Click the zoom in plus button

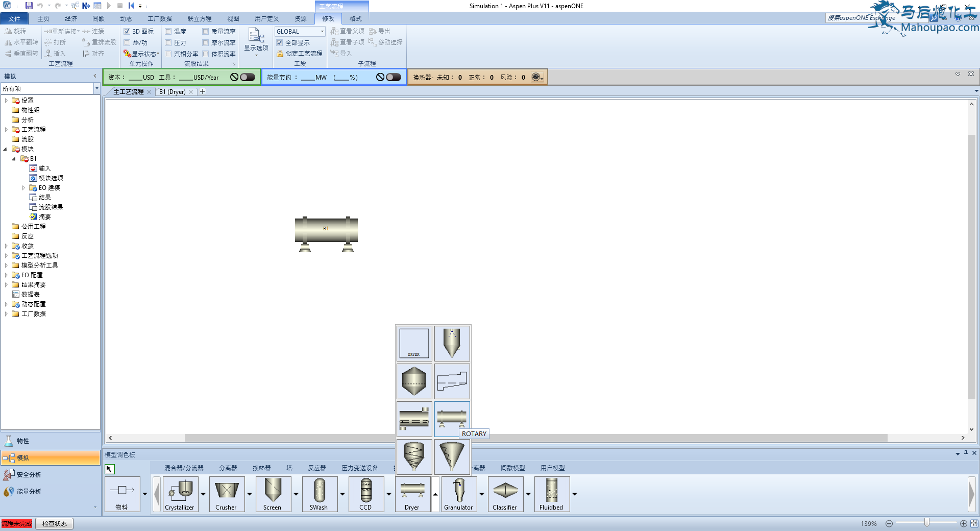[x=964, y=523]
